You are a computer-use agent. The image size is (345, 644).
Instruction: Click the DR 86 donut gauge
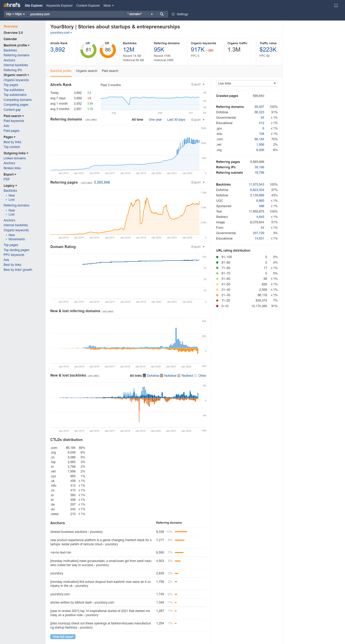coord(108,50)
